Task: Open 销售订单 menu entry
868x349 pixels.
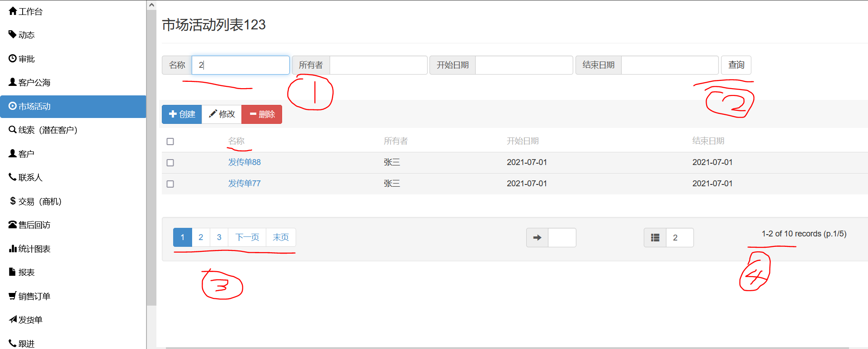Action: tap(73, 296)
